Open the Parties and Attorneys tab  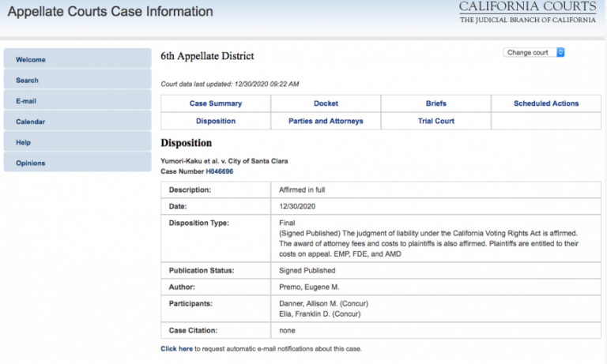[x=326, y=121]
